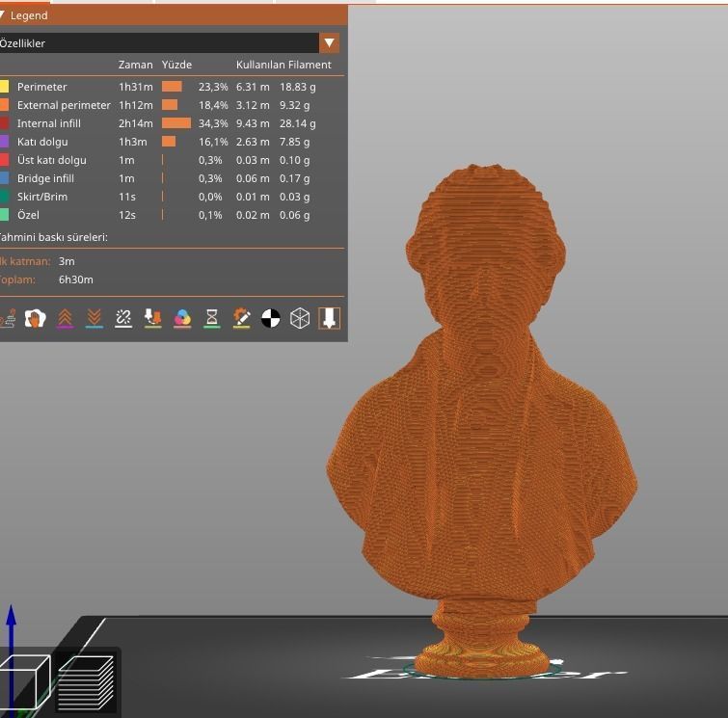Toggle retractions upward chevrons icon
Screen dimensions: 728x718
coord(65,318)
